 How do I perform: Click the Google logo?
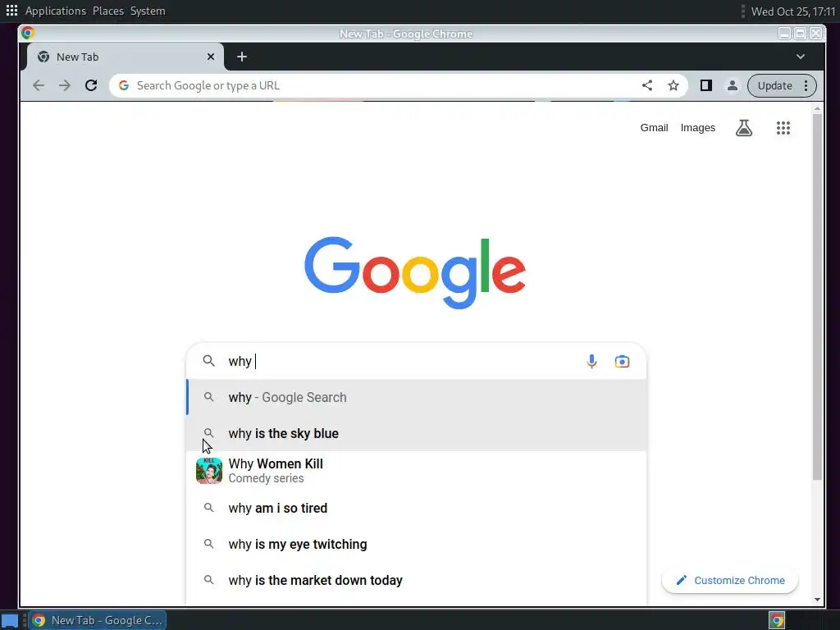coord(415,272)
